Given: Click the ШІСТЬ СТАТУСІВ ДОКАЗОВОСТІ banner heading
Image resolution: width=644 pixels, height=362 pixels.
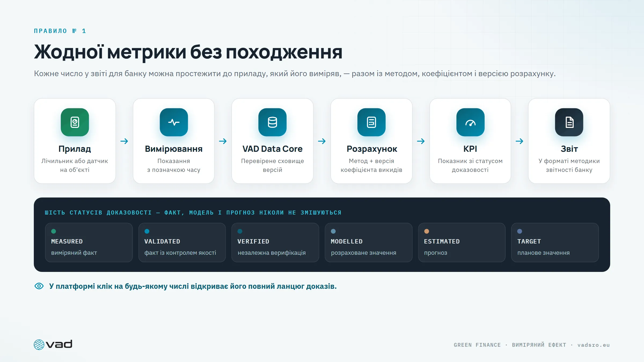Looking at the screenshot, I should pyautogui.click(x=193, y=213).
